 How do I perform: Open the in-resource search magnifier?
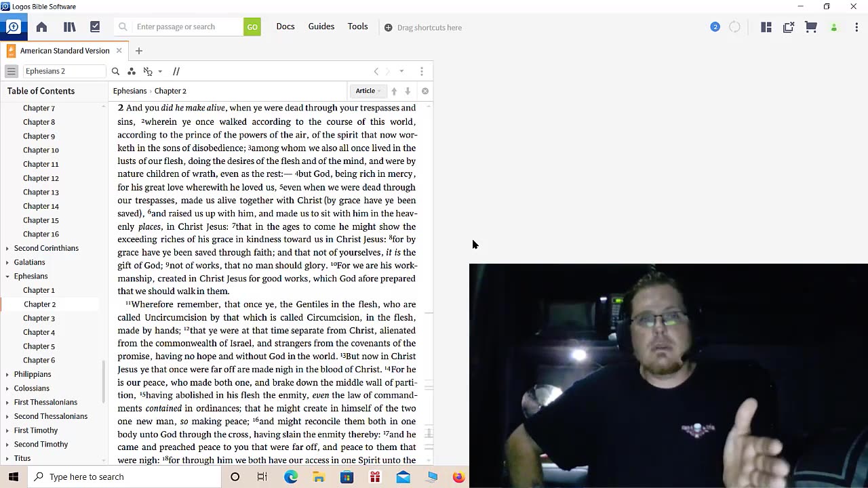click(115, 71)
